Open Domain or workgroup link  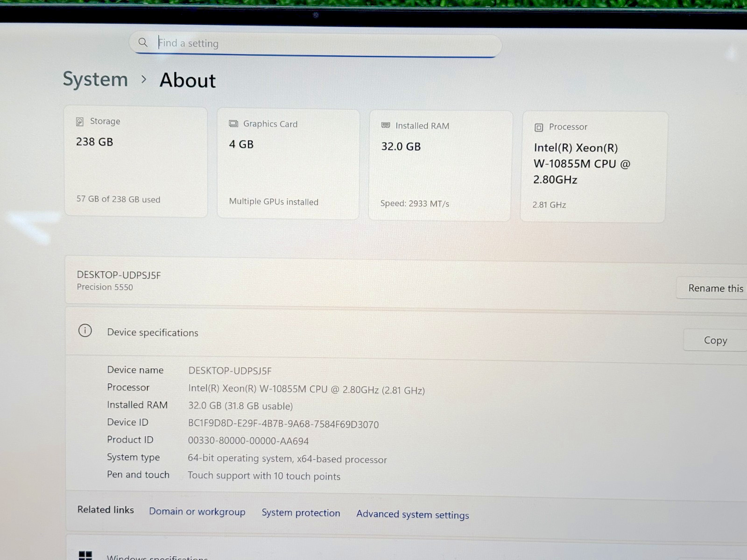coord(197,511)
